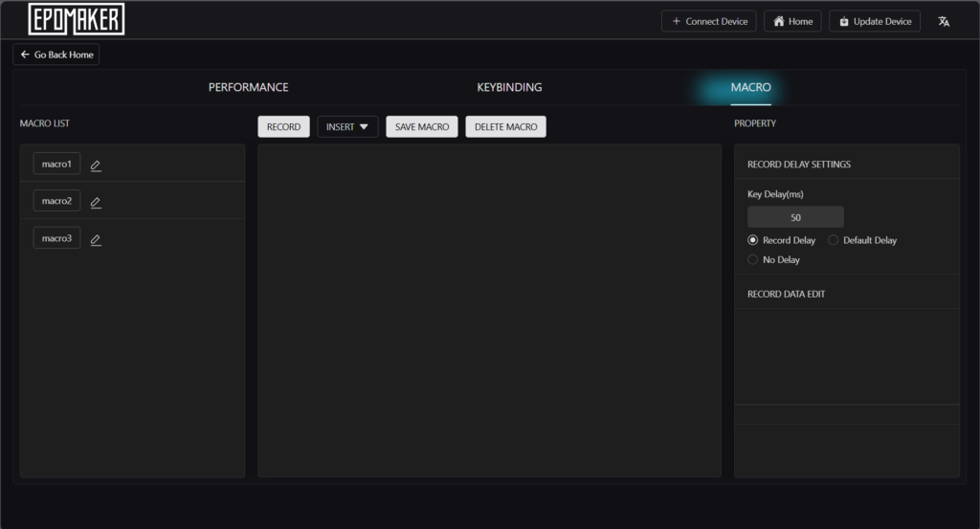Click the back arrow in Go Back Home
The image size is (980, 529).
point(25,55)
